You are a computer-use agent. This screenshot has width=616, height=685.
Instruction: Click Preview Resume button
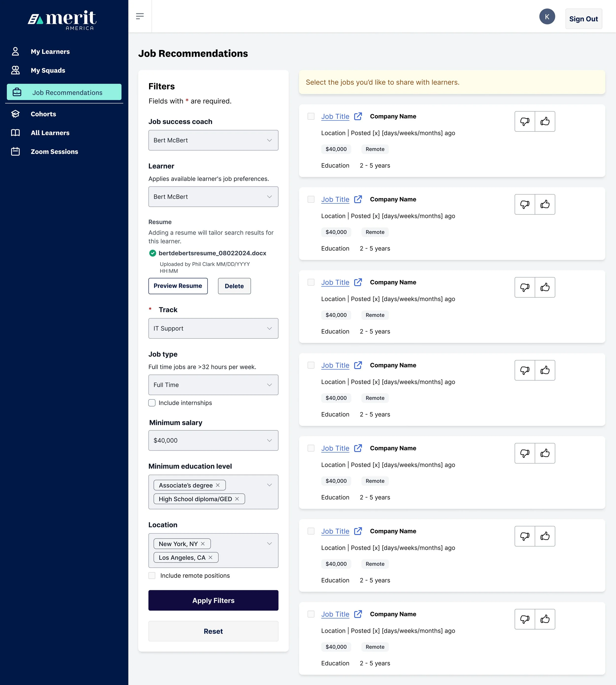(x=178, y=286)
